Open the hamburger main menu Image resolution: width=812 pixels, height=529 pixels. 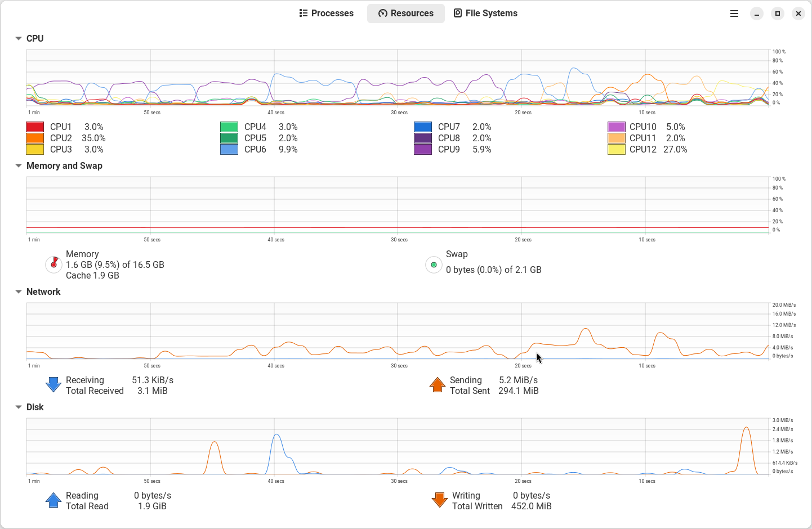coord(734,14)
